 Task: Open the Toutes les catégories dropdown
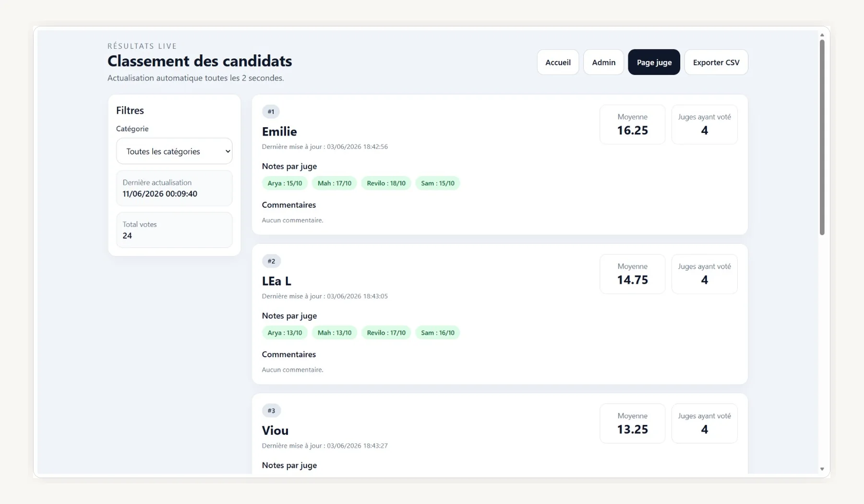(x=174, y=151)
